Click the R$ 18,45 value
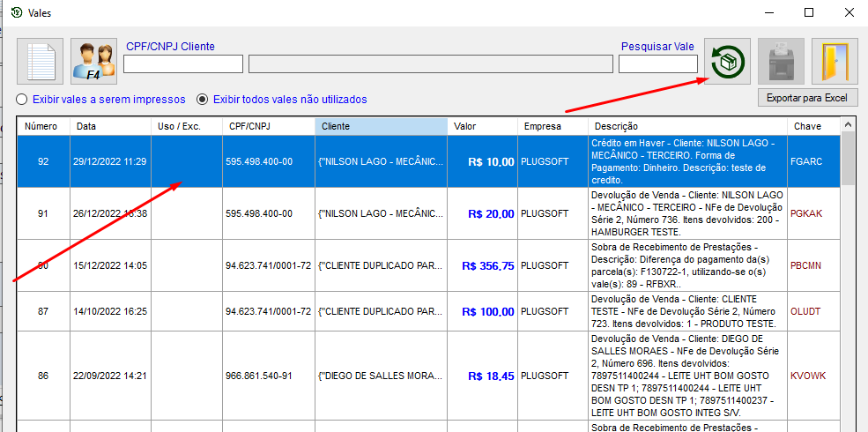Viewport: 868px width, 432px height. (491, 376)
